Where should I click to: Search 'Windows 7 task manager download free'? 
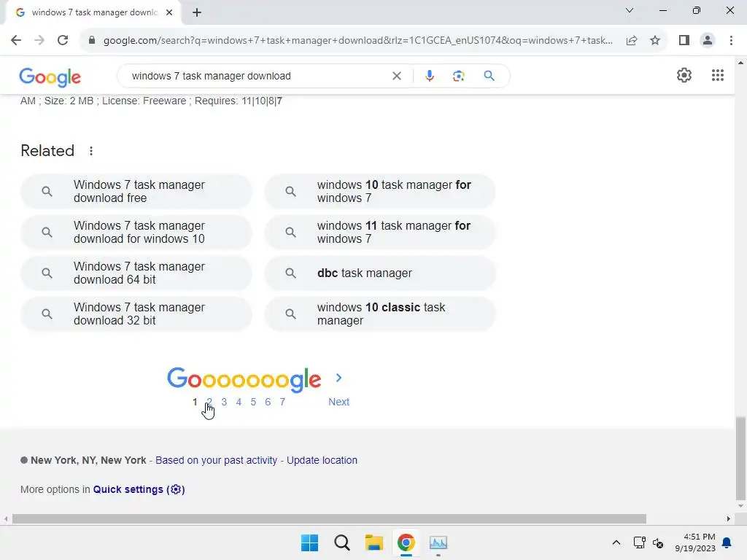pyautogui.click(x=136, y=192)
